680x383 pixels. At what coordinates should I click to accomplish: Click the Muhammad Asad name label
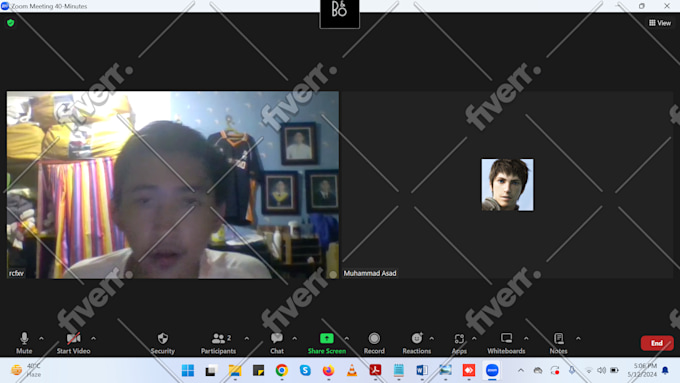370,273
